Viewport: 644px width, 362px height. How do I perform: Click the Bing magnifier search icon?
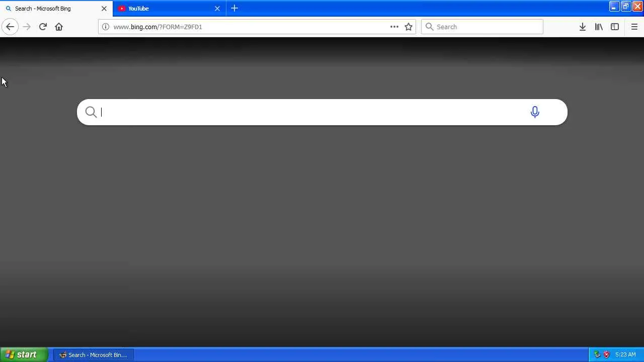click(91, 112)
